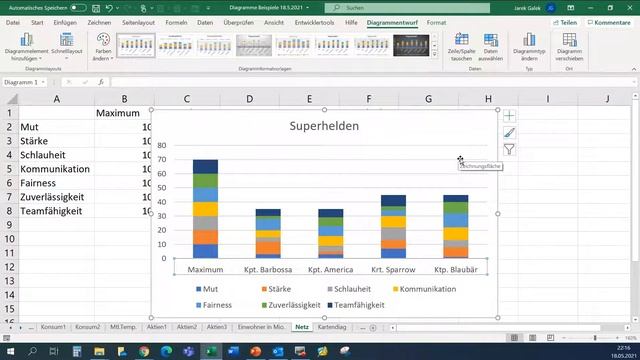Select row header 5

9,169
